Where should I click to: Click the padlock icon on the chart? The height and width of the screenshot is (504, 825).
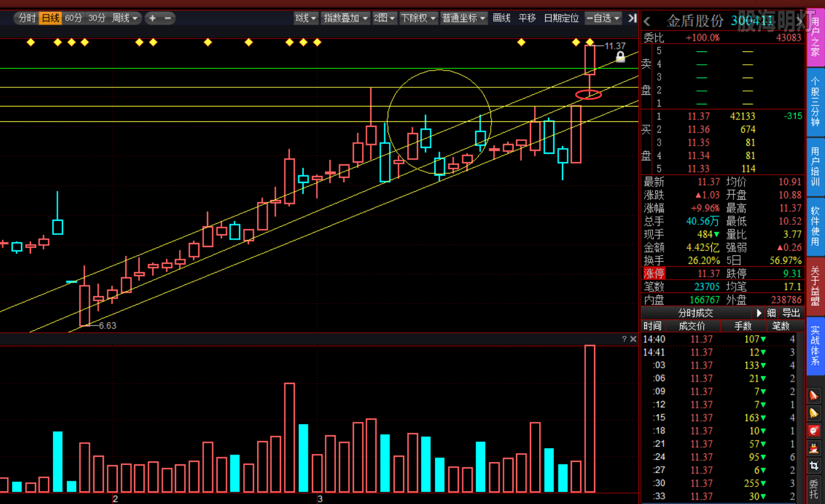coord(620,57)
